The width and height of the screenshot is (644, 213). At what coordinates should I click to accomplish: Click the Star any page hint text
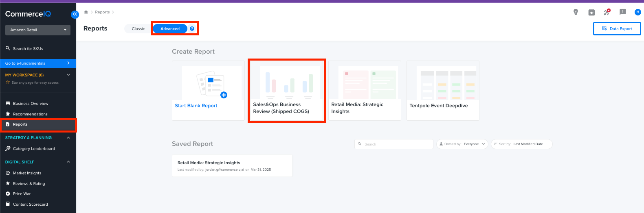[x=35, y=83]
